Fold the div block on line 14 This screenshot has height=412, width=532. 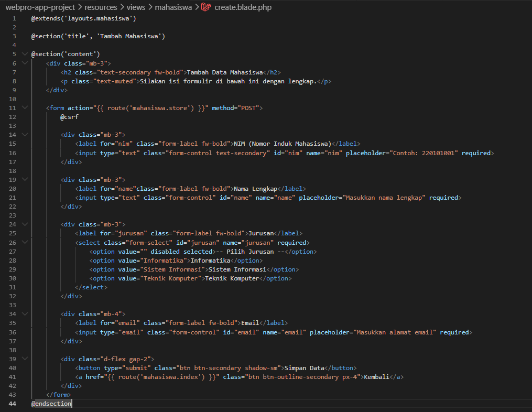(25, 135)
